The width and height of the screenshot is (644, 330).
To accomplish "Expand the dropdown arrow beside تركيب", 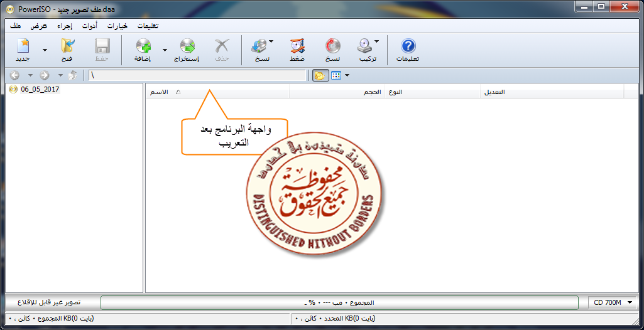I will pos(376,41).
